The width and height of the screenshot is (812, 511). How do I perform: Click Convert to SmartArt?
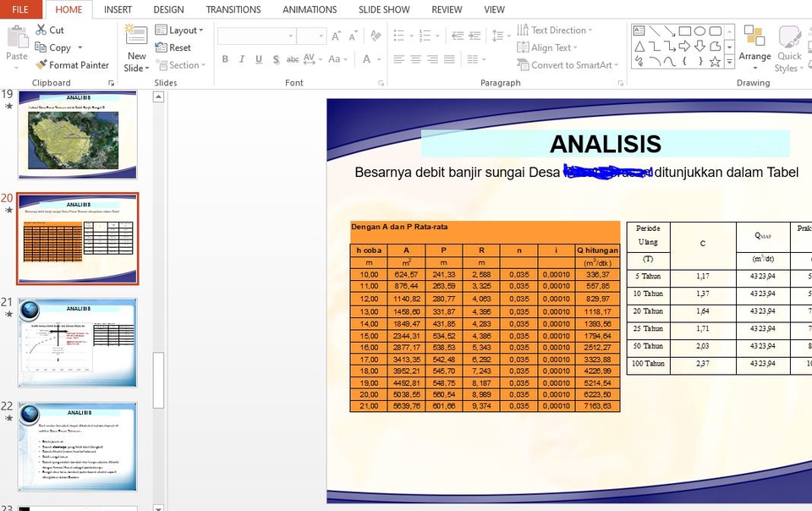point(567,65)
